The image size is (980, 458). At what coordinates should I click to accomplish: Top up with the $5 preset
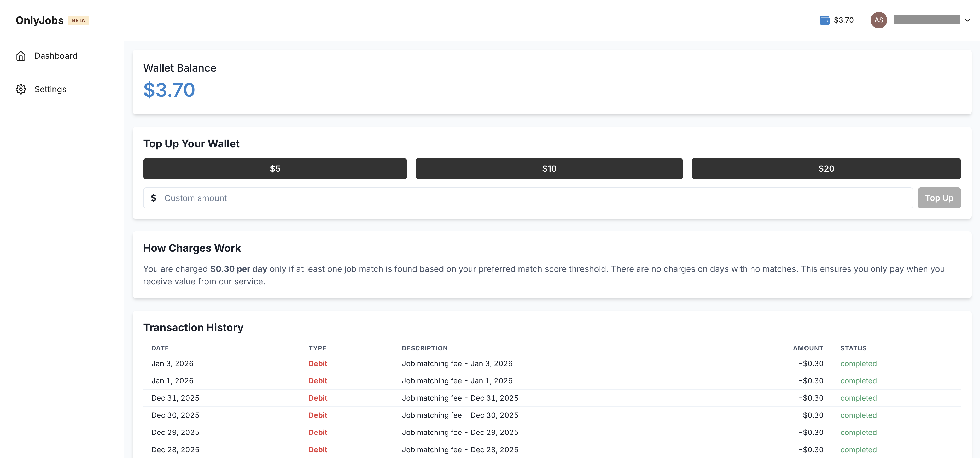tap(275, 168)
